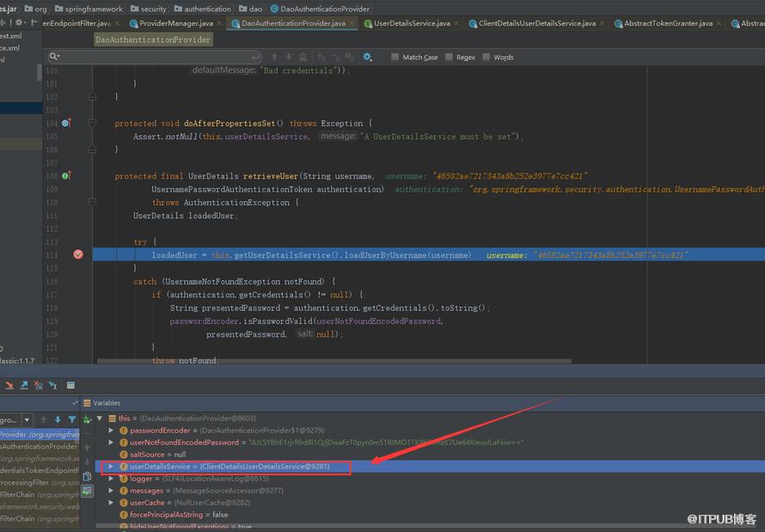Viewport: 765px width, 532px height.
Task: Enable the Match Case checkbox
Action: 395,57
